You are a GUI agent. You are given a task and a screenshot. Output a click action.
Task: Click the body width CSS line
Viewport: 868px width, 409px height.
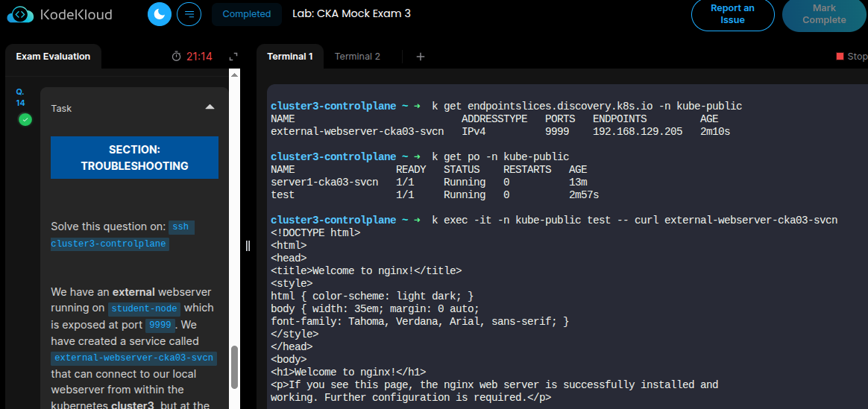point(375,308)
